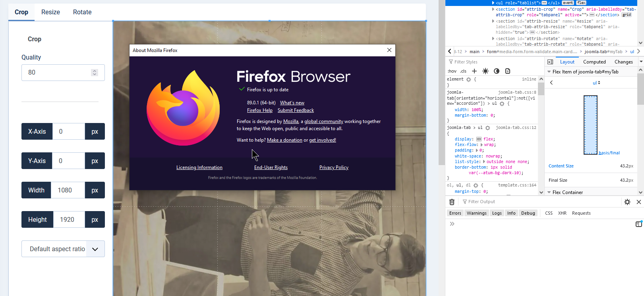Open Default aspect ratio dropdown
The height and width of the screenshot is (296, 644).
pos(63,249)
